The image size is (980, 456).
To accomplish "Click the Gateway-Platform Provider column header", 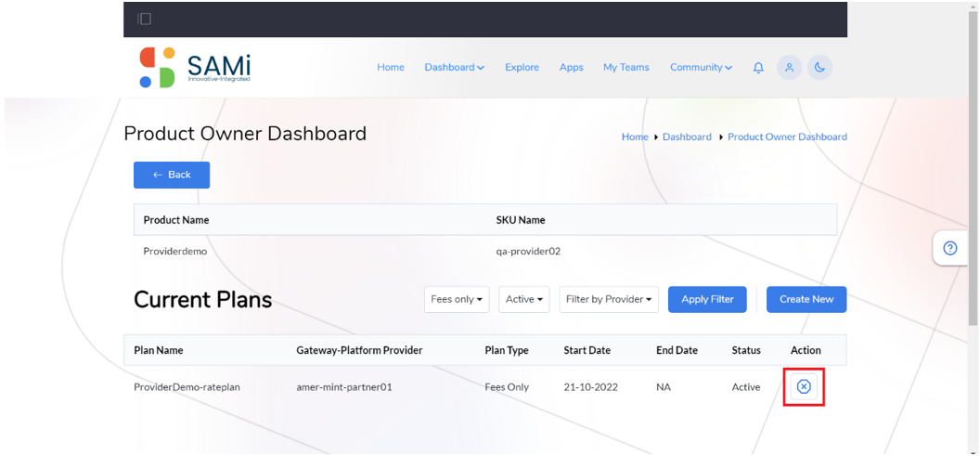I will pos(359,350).
